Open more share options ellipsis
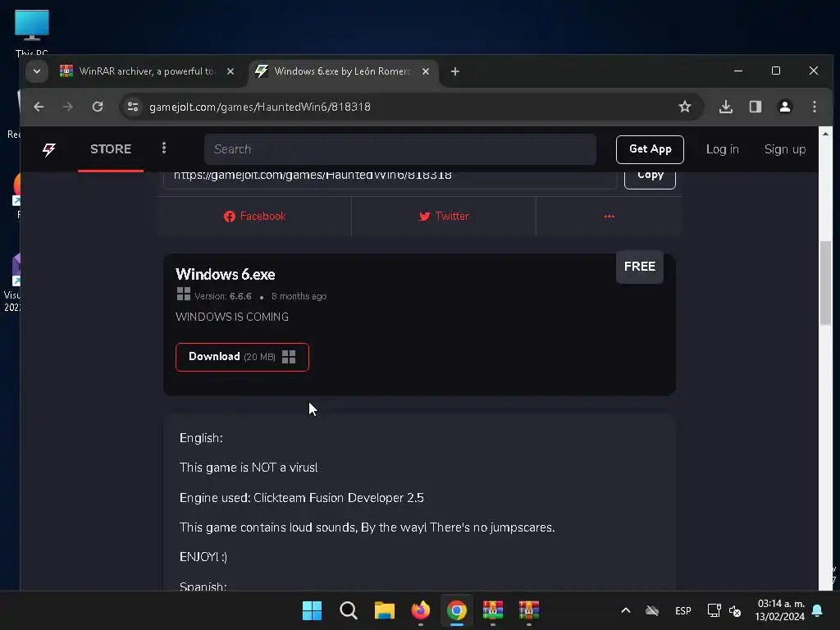The width and height of the screenshot is (840, 630). click(609, 216)
